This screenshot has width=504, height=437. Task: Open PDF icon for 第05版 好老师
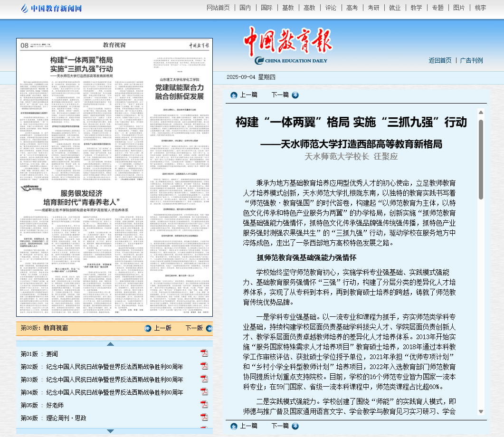204,405
